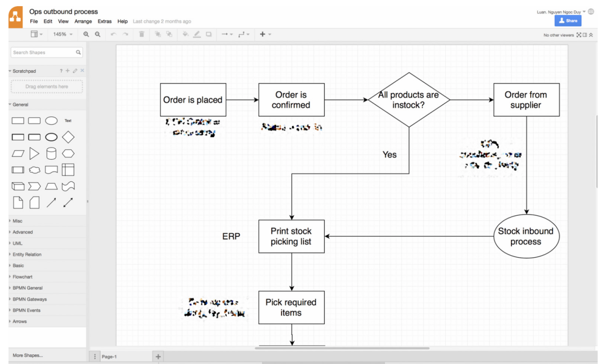
Task: Click the undo arrow in toolbar
Action: (113, 34)
